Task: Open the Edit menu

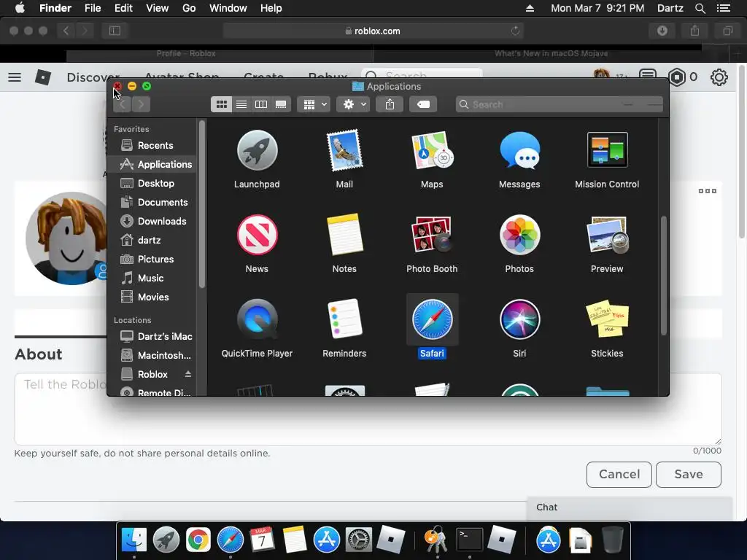Action: (x=123, y=8)
